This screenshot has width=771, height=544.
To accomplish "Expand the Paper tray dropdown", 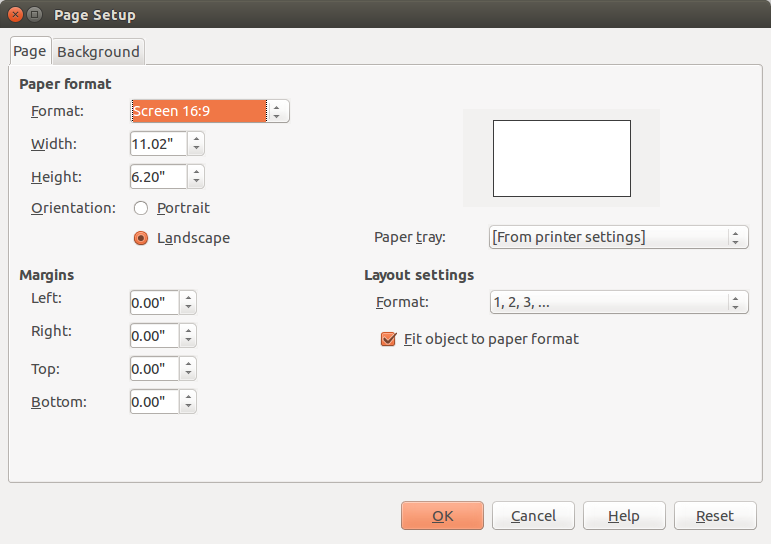I will coord(618,237).
